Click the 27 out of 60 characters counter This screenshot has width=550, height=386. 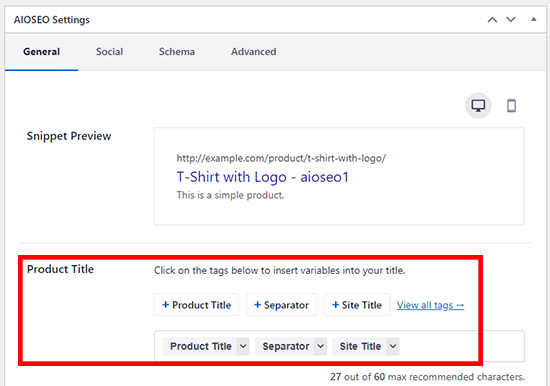[427, 377]
